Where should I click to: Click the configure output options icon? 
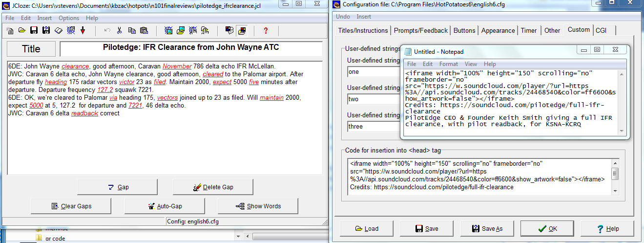point(229,31)
